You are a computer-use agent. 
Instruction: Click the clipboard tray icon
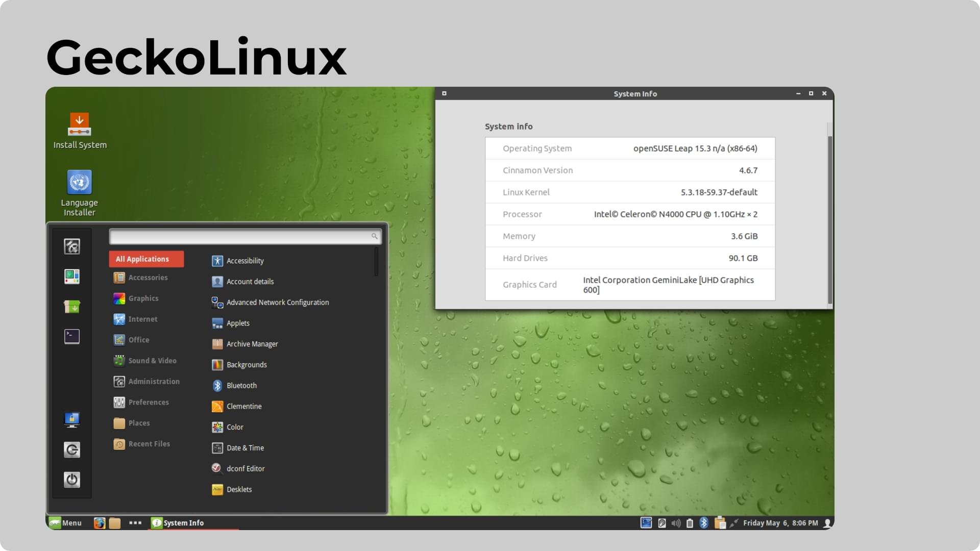720,523
